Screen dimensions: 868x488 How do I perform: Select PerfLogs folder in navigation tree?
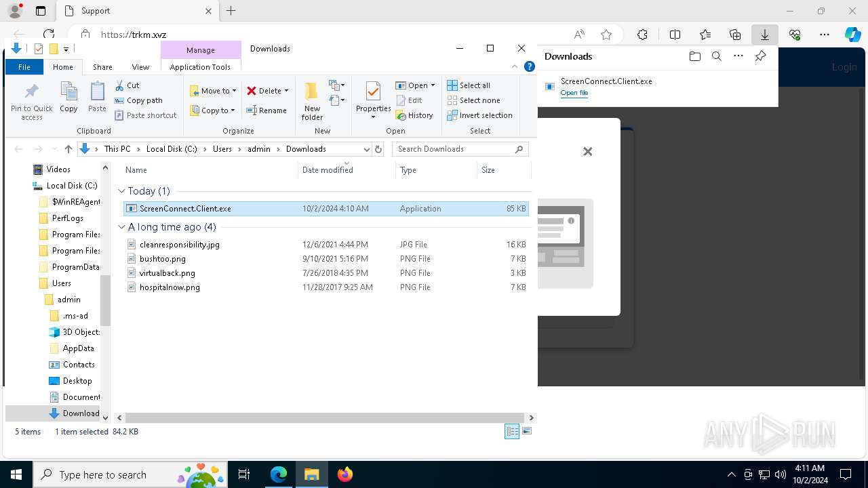66,218
